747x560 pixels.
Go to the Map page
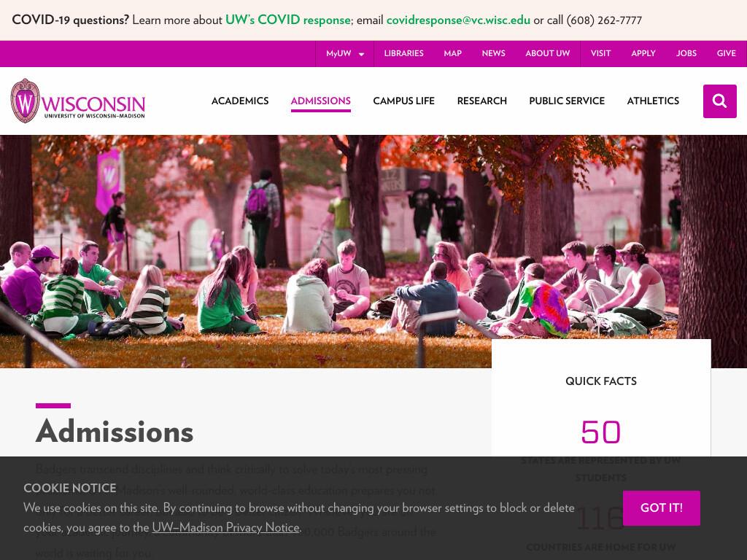(452, 53)
